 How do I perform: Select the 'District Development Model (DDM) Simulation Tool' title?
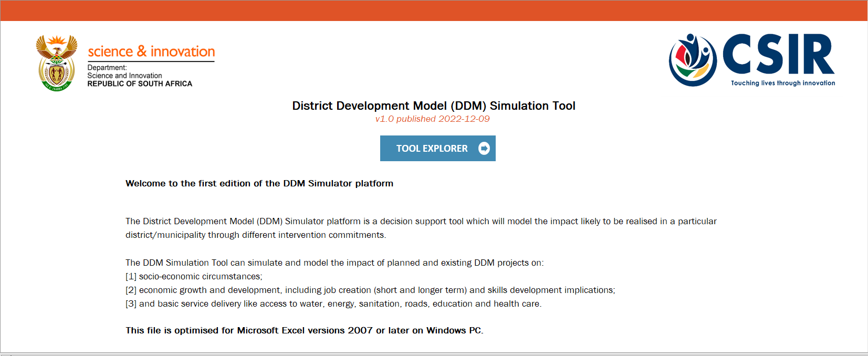[434, 106]
